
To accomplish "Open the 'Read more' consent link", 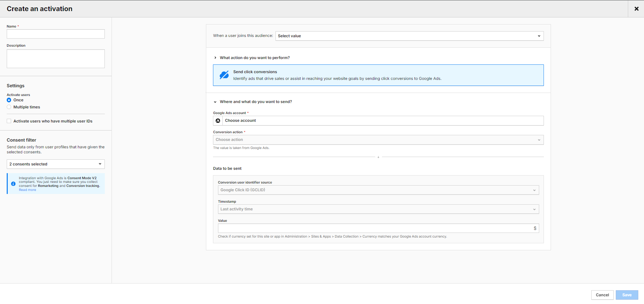I will [x=27, y=190].
